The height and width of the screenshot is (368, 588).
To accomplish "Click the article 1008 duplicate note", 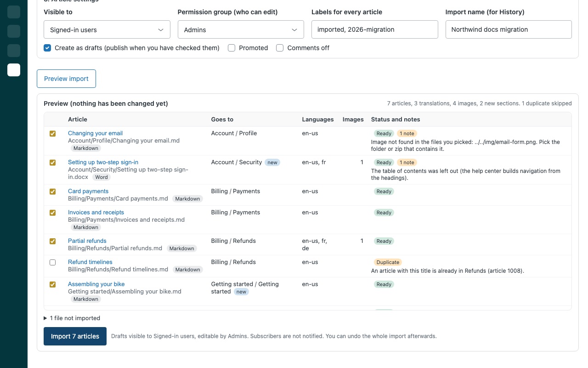I will 447,270.
